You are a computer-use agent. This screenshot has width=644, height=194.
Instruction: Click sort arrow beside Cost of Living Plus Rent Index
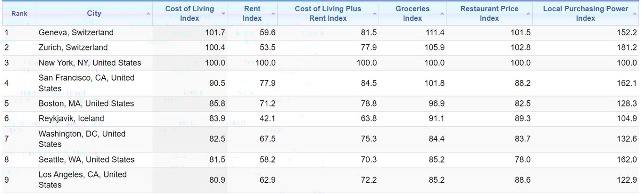(x=375, y=14)
